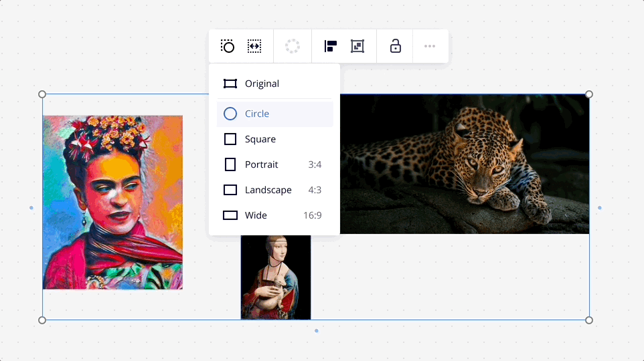Image resolution: width=644 pixels, height=361 pixels.
Task: Choose Wide 16:9 crop ratio
Action: coord(274,215)
